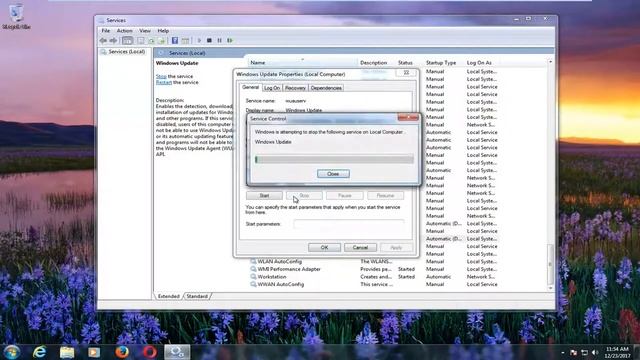640x360 pixels.
Task: Select the Workstation service row
Action: coord(373,276)
